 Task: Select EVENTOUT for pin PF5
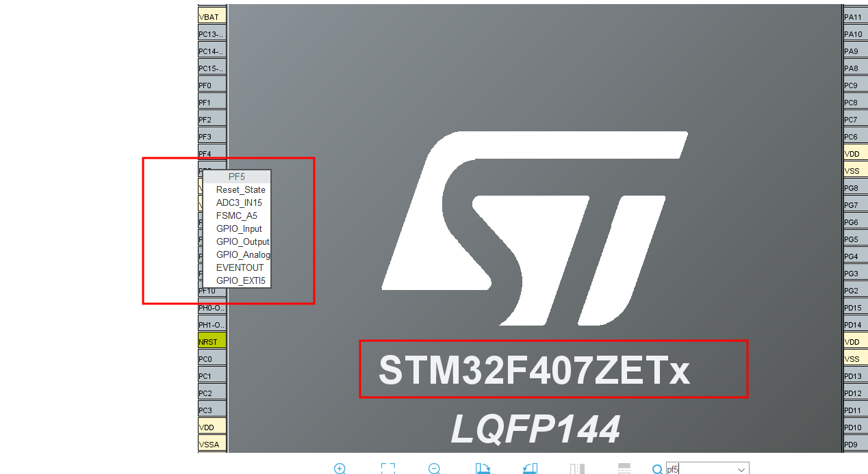pos(240,267)
